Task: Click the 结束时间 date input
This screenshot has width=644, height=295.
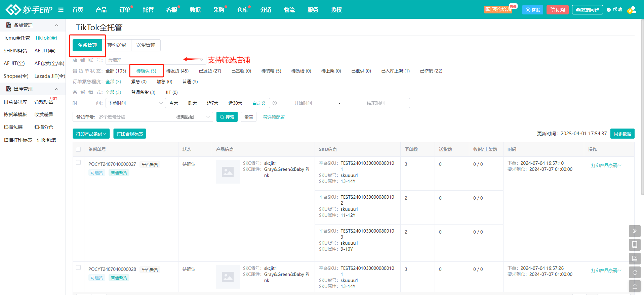Action: click(x=375, y=103)
